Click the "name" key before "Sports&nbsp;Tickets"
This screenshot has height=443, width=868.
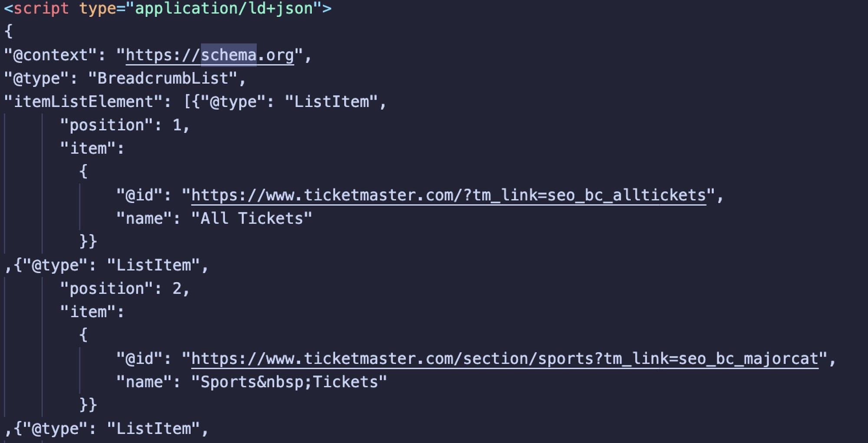pyautogui.click(x=144, y=382)
